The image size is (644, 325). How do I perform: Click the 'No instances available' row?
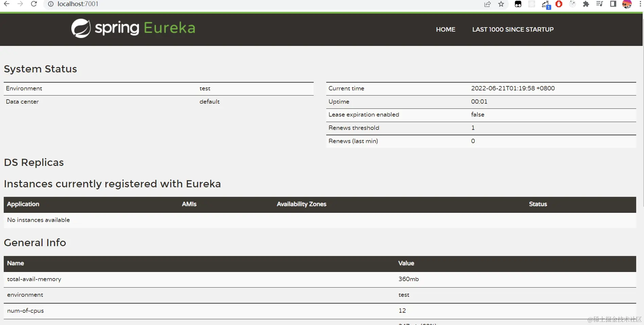coord(320,220)
